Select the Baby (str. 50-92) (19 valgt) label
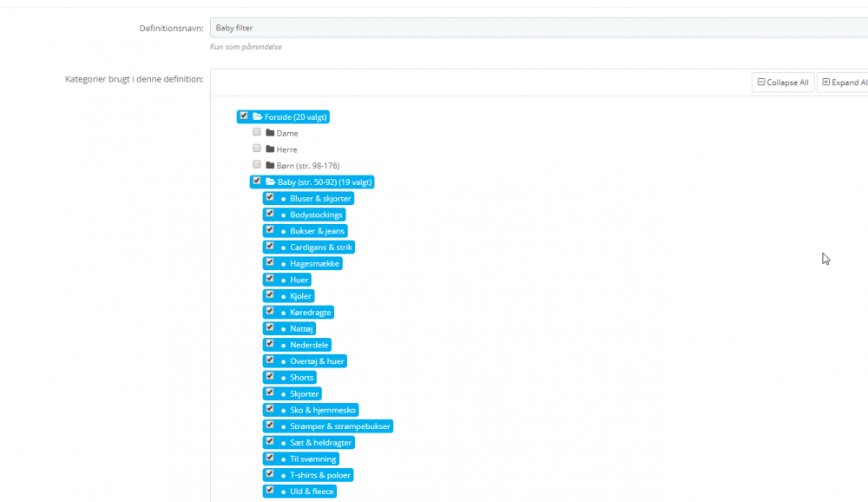The image size is (868, 502). pyautogui.click(x=325, y=182)
